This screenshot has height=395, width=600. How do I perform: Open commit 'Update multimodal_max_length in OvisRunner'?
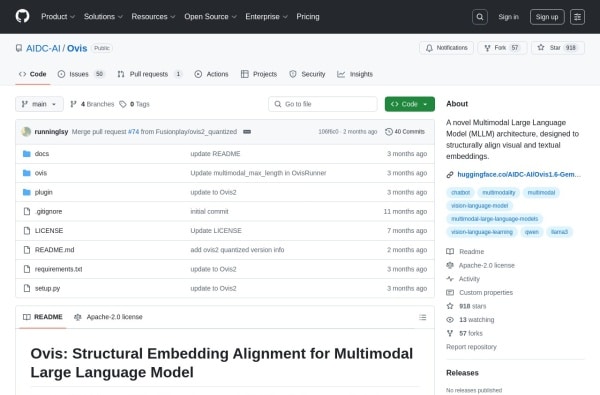[258, 173]
